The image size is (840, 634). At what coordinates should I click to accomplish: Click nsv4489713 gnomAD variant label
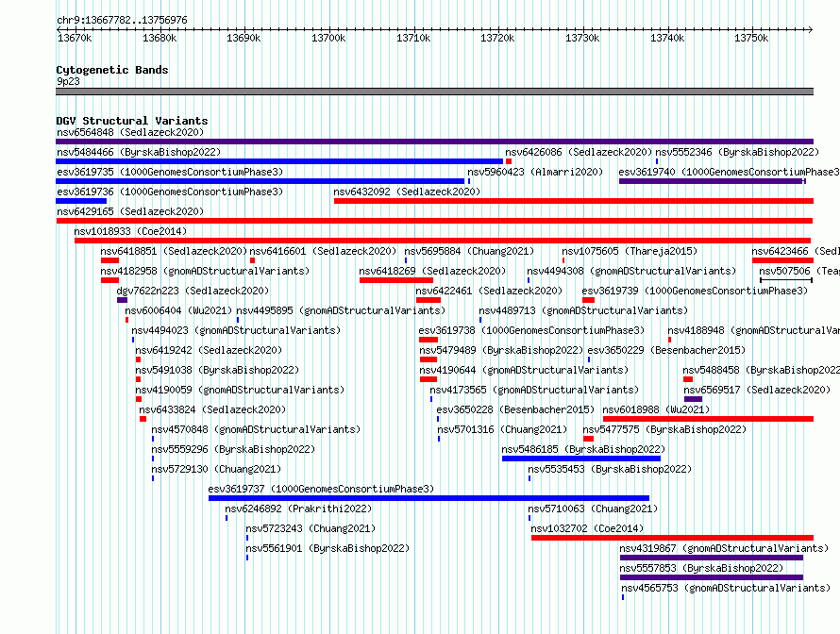[583, 310]
